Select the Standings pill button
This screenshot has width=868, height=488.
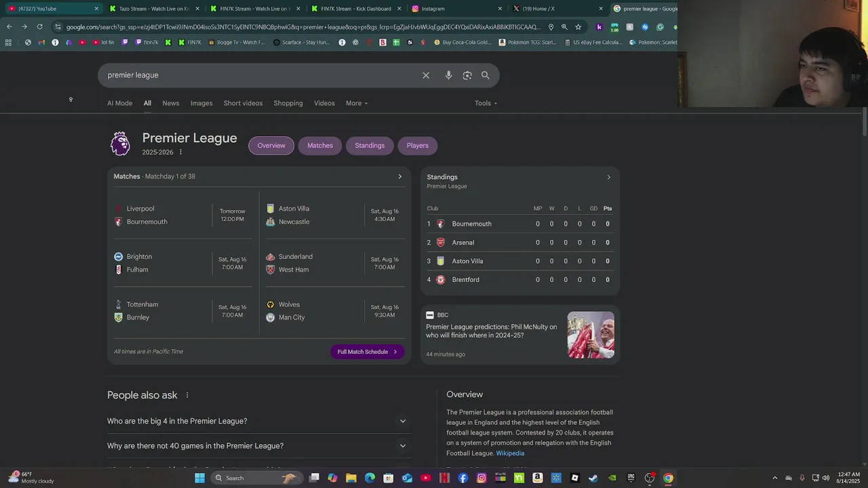tap(370, 145)
